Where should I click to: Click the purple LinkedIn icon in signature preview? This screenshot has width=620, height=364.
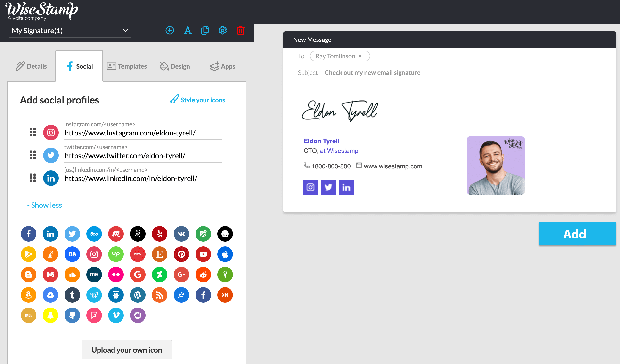point(346,187)
